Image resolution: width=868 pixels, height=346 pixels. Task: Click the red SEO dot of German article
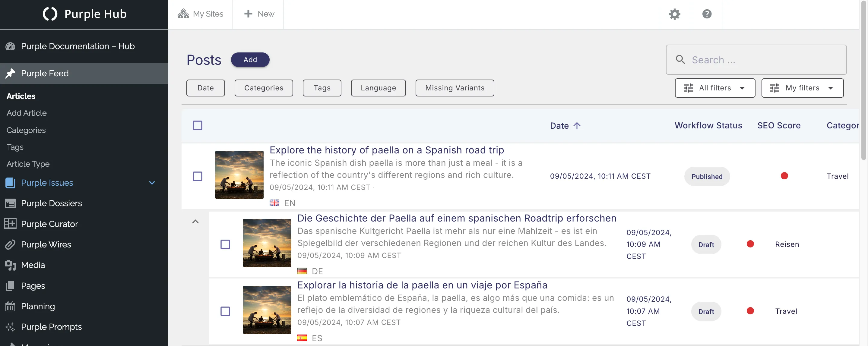point(750,244)
